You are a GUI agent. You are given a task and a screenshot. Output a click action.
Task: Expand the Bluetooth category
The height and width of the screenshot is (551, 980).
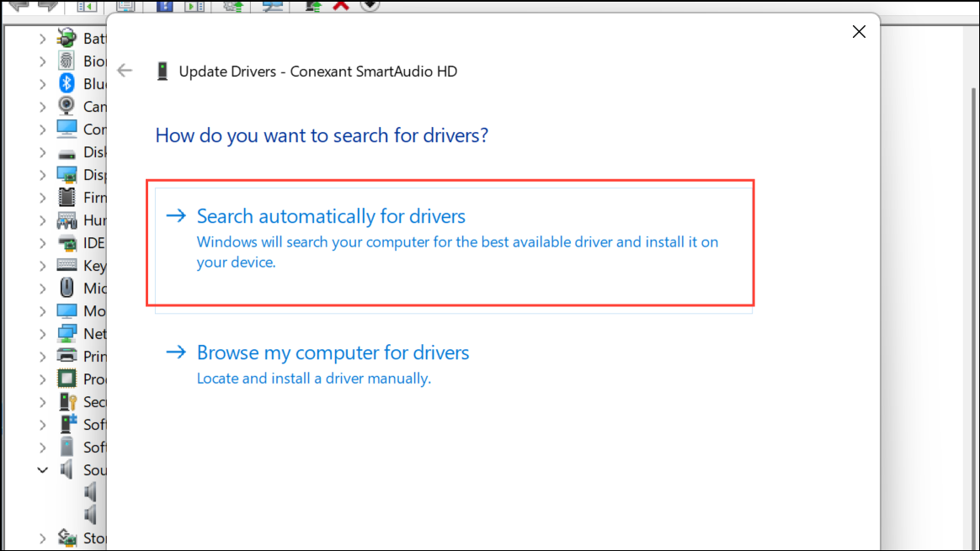pos(42,84)
